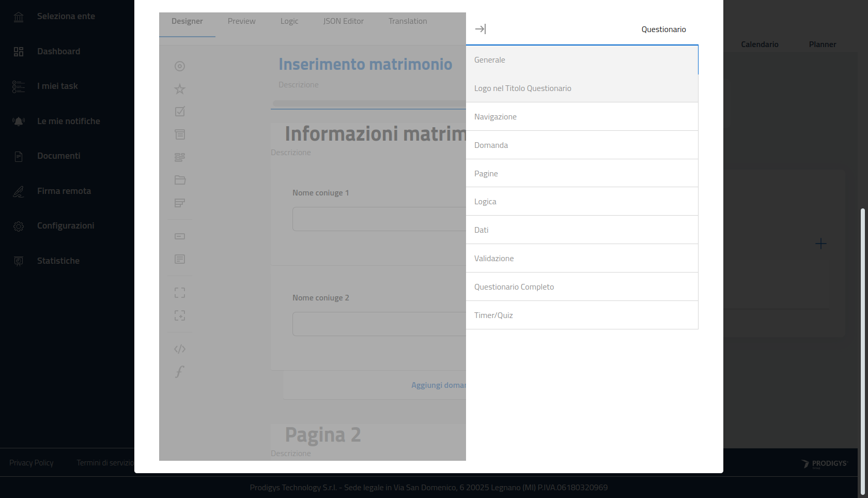The width and height of the screenshot is (868, 498).
Task: Expand the Navigazione section
Action: [x=582, y=117]
